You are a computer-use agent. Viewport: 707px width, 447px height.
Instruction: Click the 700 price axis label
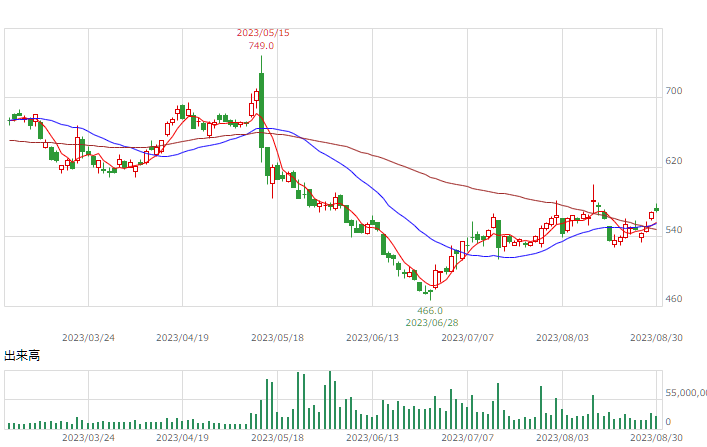[x=674, y=91]
